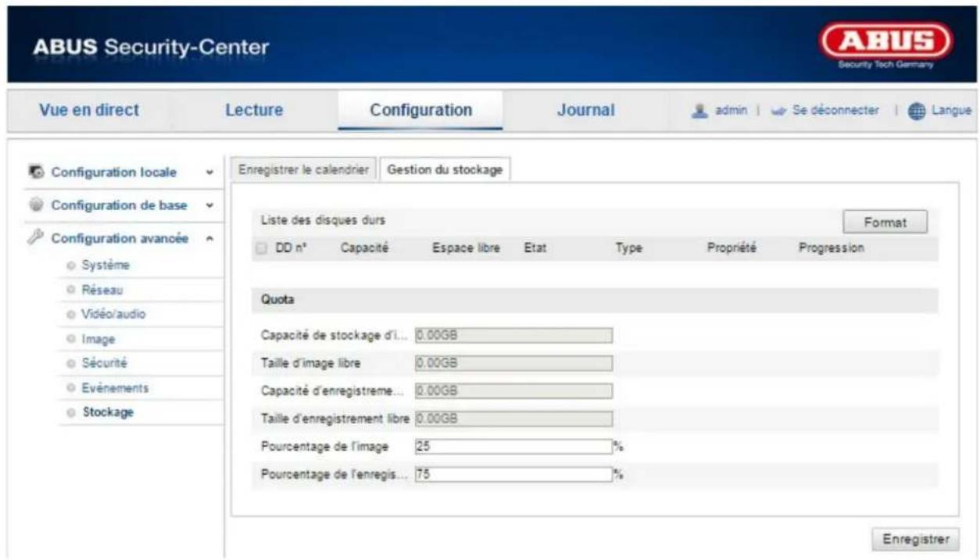Viewport: 980px width, 560px height.
Task: Select the Configuration tab
Action: point(420,110)
